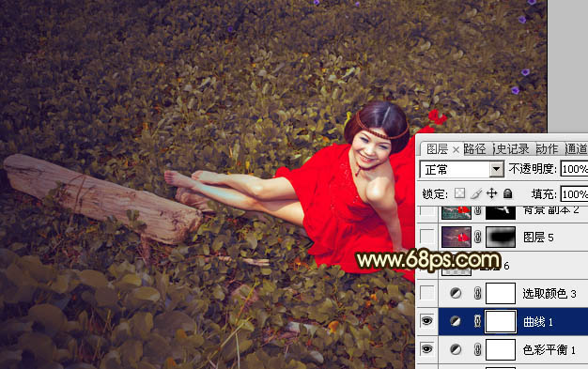The image size is (588, 369).
Task: Select the 色彩平衡 1 mask thumbnail
Action: pyautogui.click(x=501, y=349)
